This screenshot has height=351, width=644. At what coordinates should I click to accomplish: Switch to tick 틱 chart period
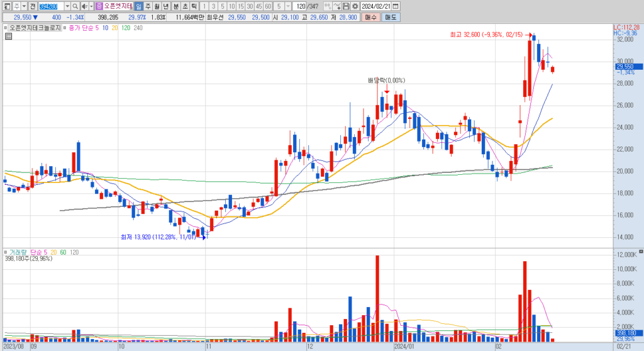(194, 6)
